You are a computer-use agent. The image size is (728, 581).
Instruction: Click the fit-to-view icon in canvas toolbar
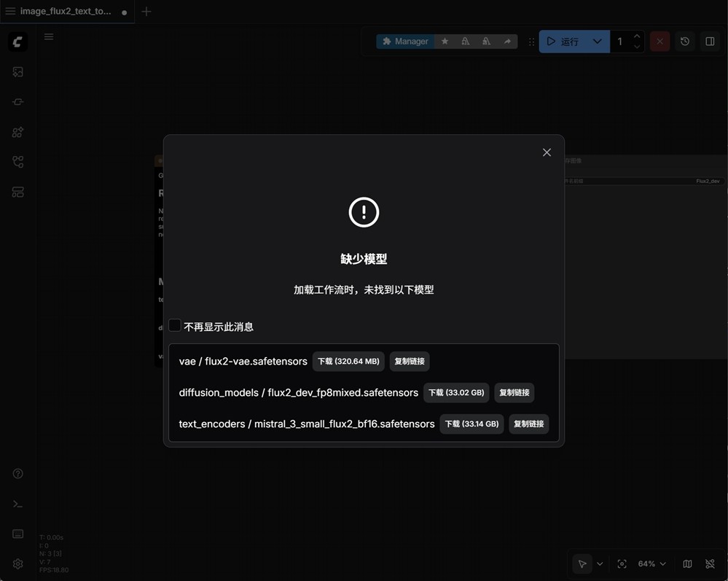coord(622,564)
